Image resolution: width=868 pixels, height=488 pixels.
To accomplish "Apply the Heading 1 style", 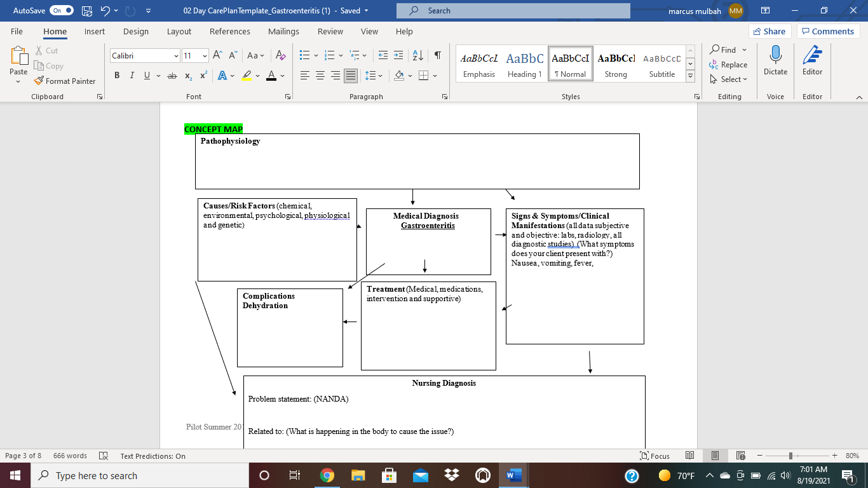I will click(525, 64).
